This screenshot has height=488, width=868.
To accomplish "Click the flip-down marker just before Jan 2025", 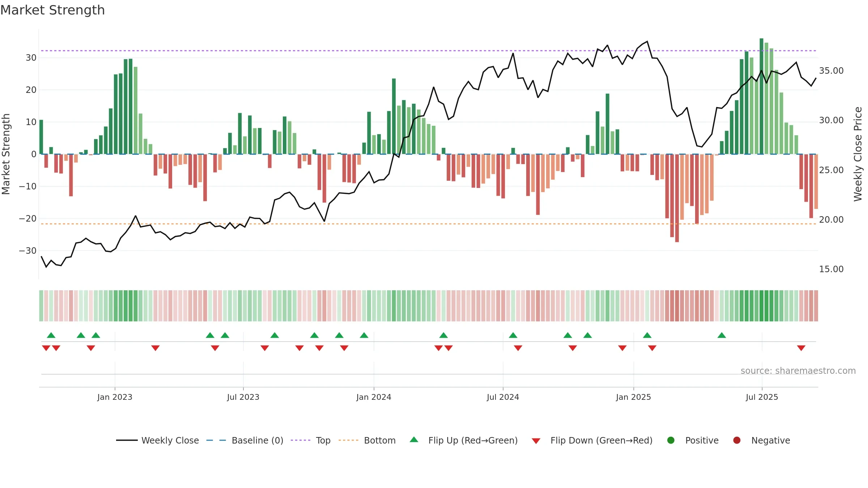I will tap(622, 348).
